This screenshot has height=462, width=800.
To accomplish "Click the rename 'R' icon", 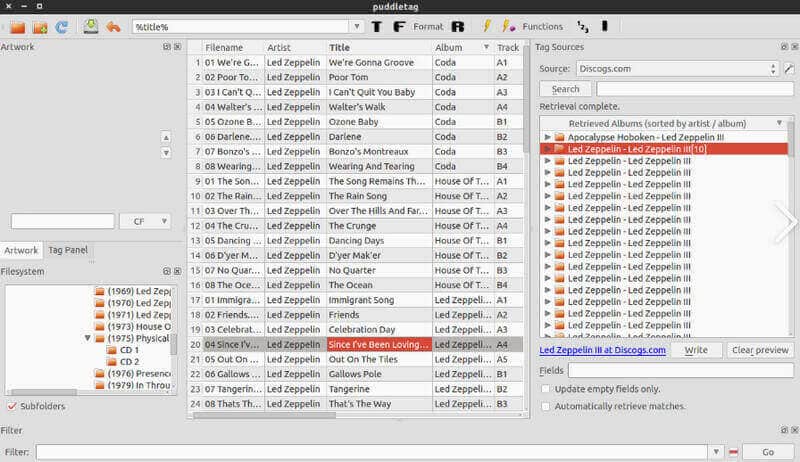I will pos(458,27).
